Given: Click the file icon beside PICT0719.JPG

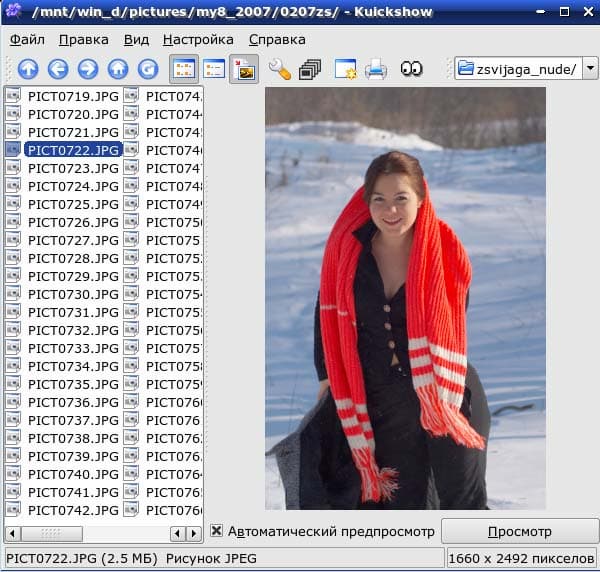Looking at the screenshot, I should coord(13,96).
